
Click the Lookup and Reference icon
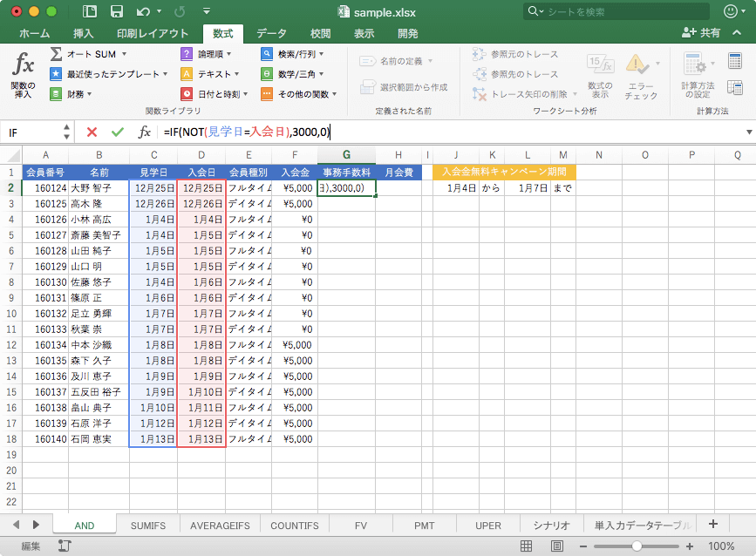click(267, 54)
